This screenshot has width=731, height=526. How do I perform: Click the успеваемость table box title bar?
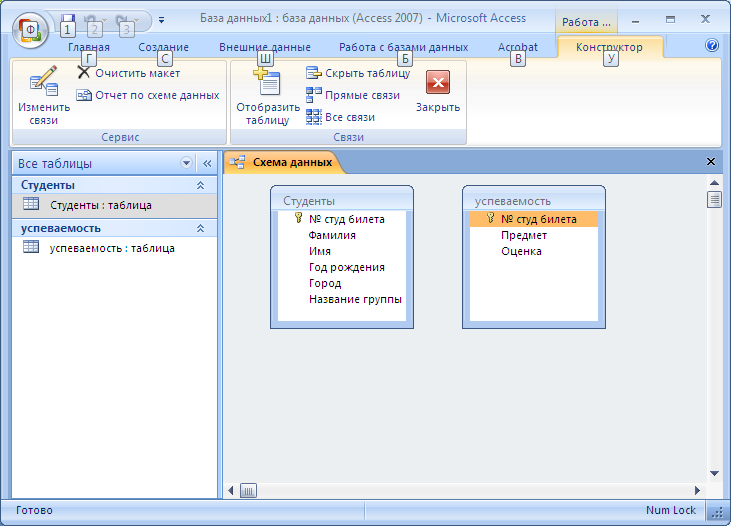(534, 200)
